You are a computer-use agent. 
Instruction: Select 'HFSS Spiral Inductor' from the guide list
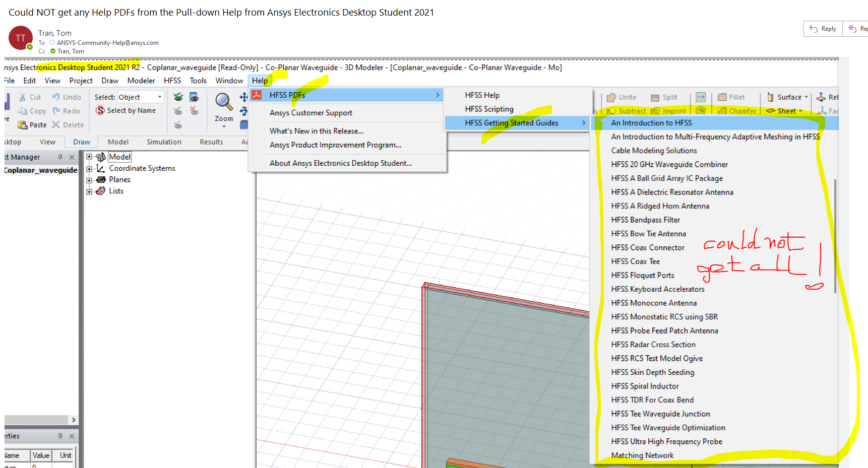pyautogui.click(x=645, y=386)
